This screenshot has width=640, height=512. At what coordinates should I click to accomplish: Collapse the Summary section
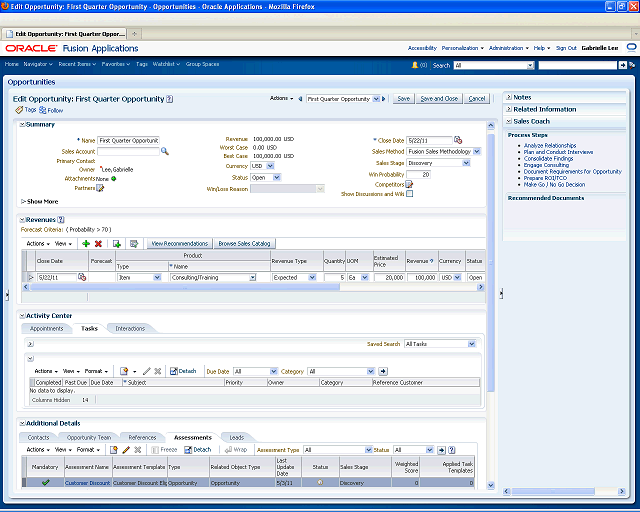click(x=22, y=125)
